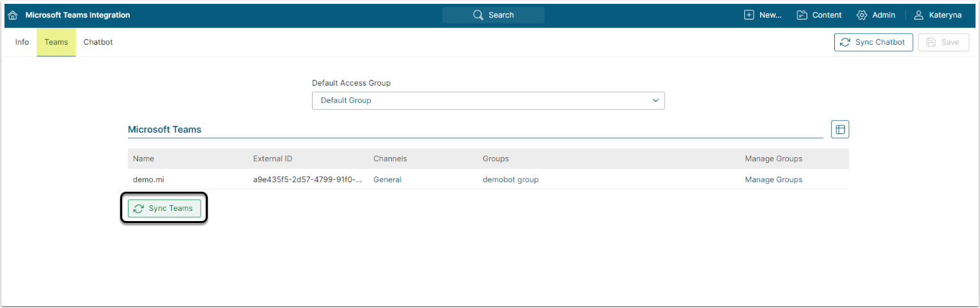Click the New plus icon
The height and width of the screenshot is (308, 980).
(749, 15)
